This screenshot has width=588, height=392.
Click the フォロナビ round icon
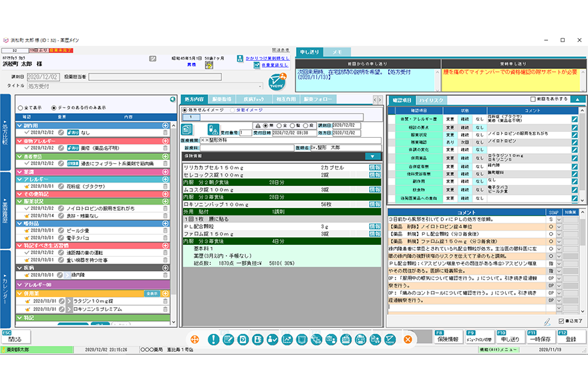click(277, 83)
